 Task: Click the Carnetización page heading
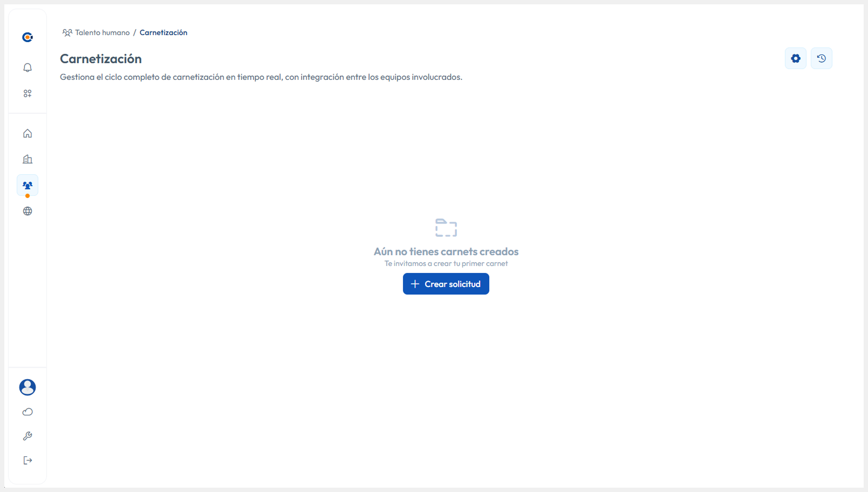pos(101,59)
